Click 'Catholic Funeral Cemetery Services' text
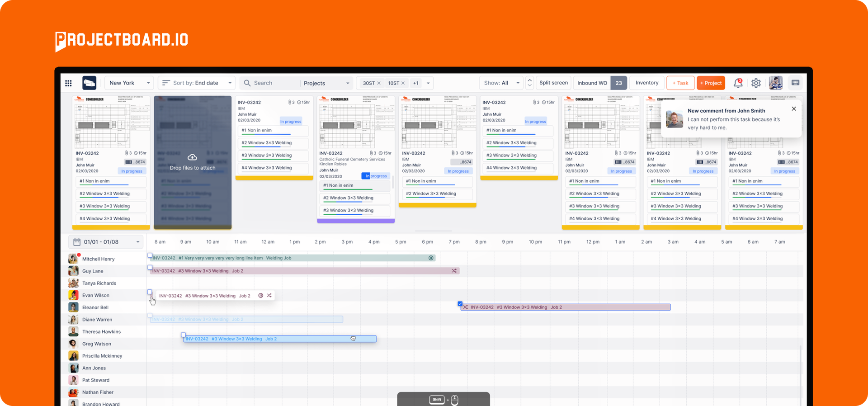 (x=352, y=159)
